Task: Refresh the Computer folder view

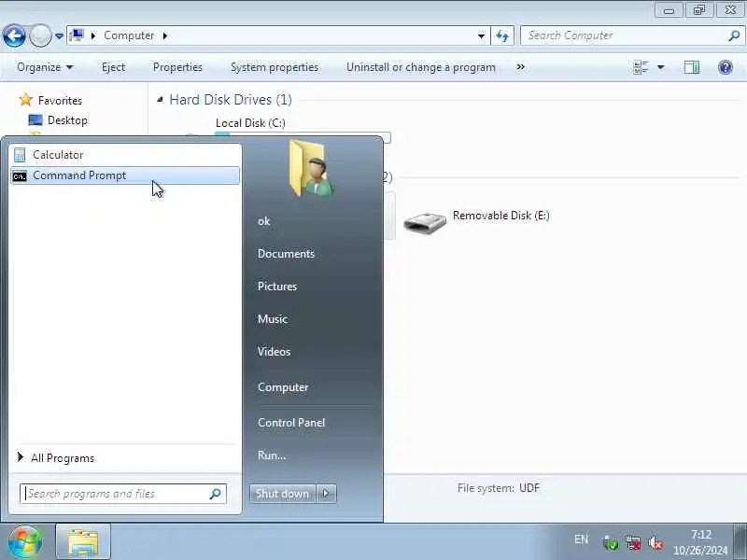Action: point(502,35)
